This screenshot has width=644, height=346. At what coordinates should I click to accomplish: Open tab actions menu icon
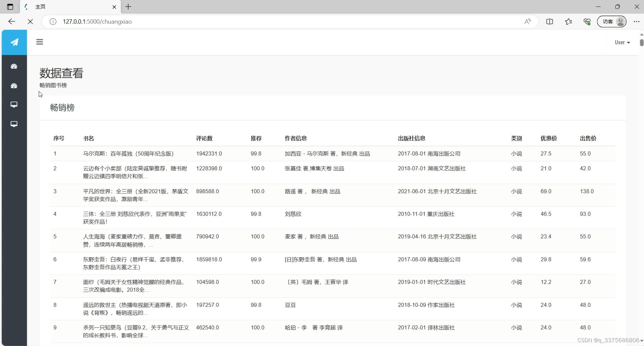10,7
